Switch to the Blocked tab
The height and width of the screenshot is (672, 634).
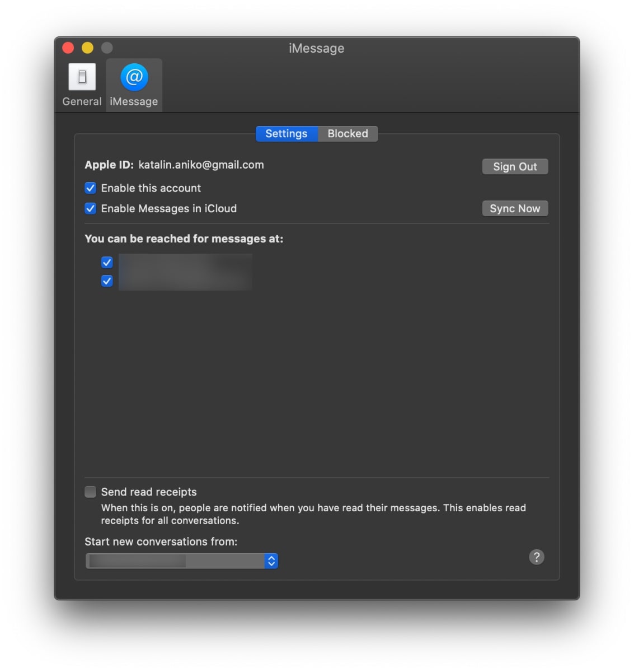(347, 134)
